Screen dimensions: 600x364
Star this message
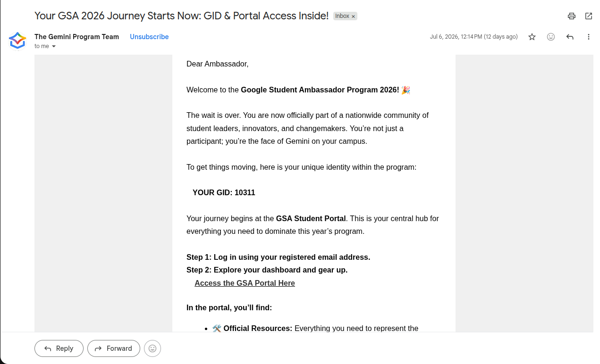tap(532, 37)
